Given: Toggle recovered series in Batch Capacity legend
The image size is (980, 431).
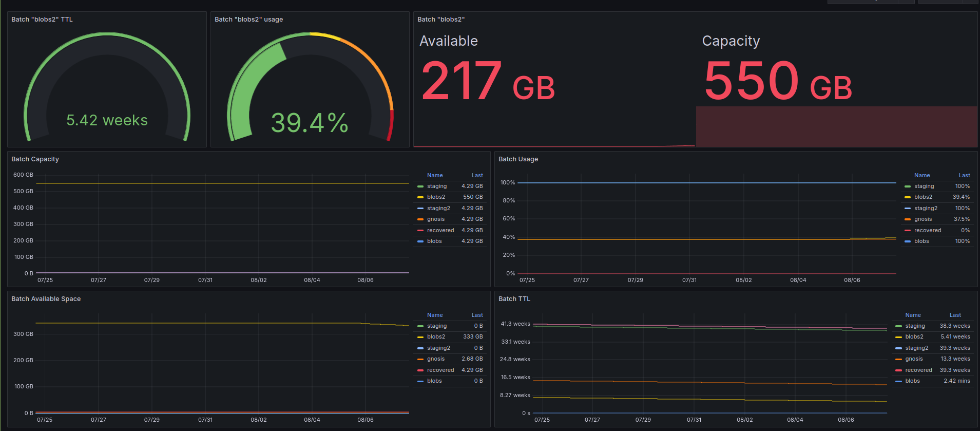Looking at the screenshot, I should click(440, 231).
